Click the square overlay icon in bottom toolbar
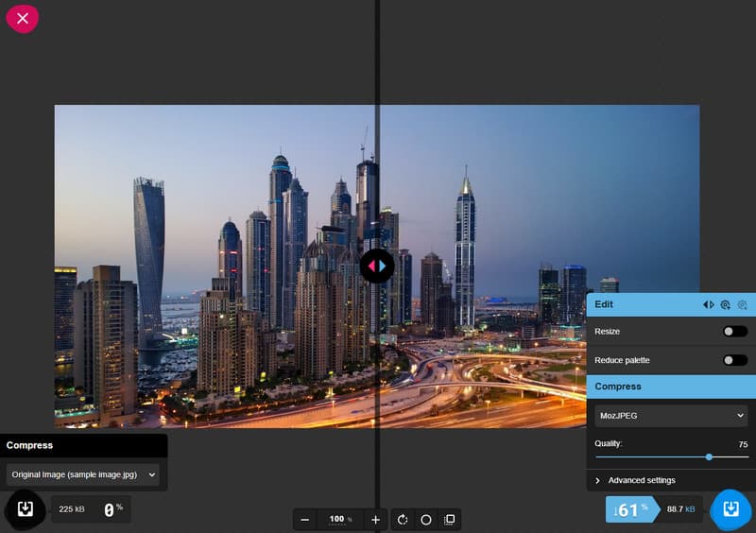This screenshot has width=756, height=533. pos(449,520)
